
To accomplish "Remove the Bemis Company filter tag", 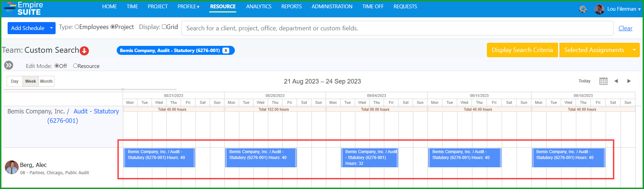I will coord(226,50).
